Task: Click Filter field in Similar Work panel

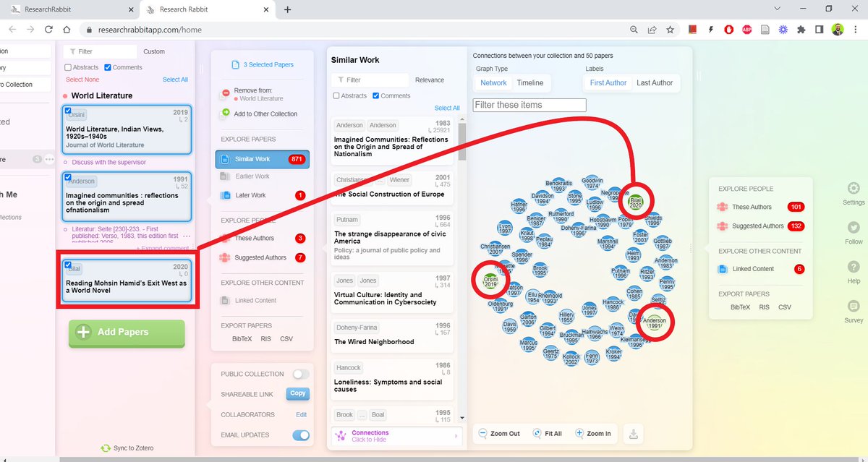Action: click(x=370, y=80)
